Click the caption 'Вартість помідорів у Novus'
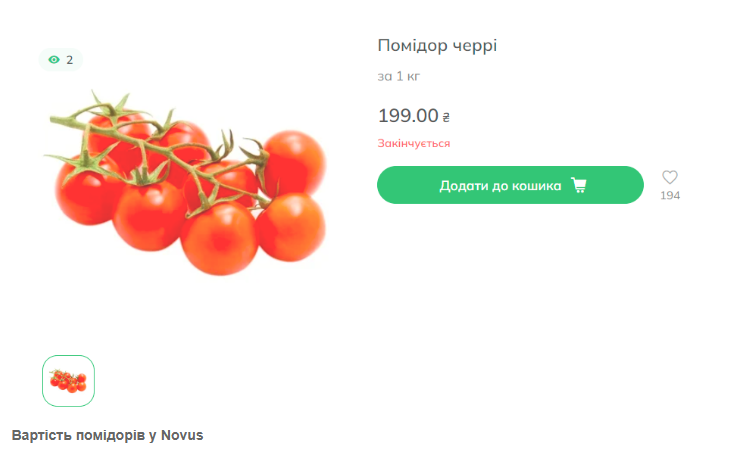The height and width of the screenshot is (449, 738). click(107, 435)
